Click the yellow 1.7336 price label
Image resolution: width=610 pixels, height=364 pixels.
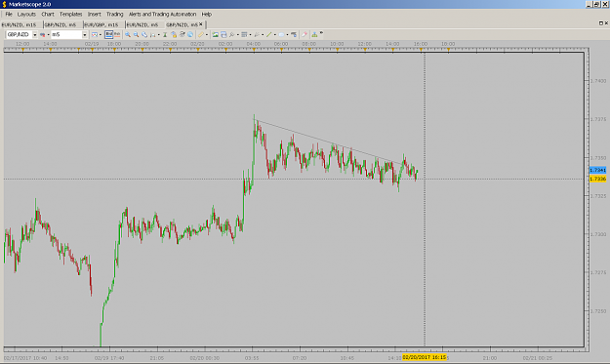pyautogui.click(x=597, y=179)
